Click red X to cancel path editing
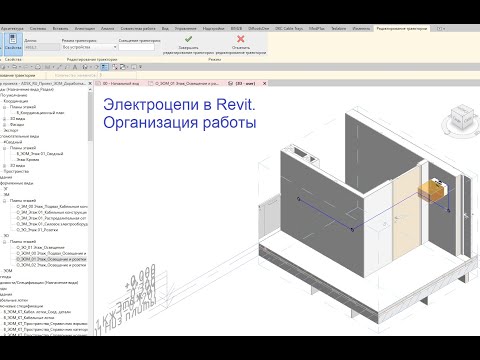Screen dimensions: 480x360 [241, 39]
